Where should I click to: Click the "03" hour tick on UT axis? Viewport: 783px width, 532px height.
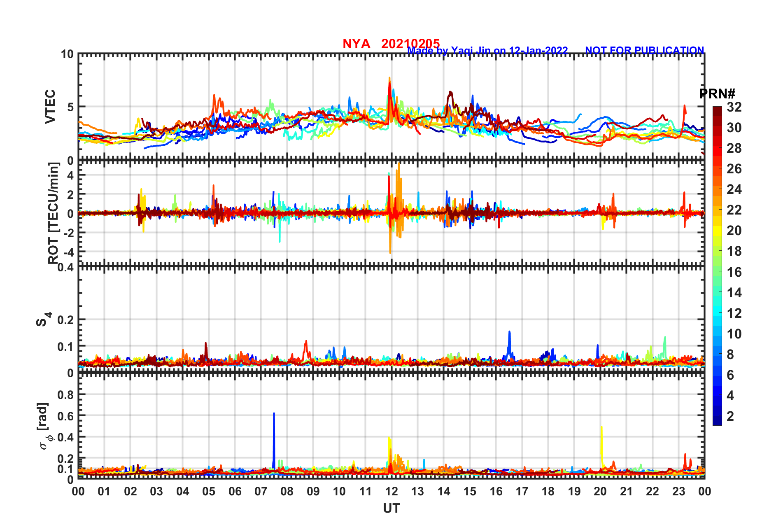click(x=156, y=491)
